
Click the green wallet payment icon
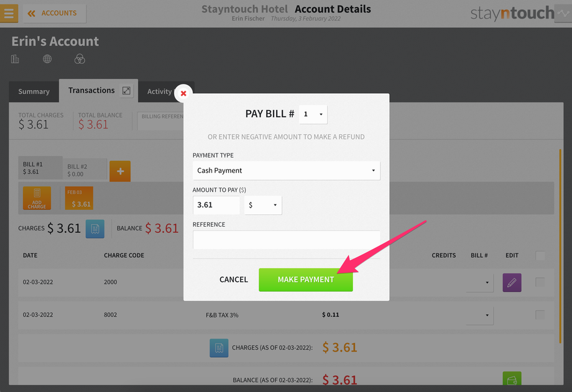(512, 379)
